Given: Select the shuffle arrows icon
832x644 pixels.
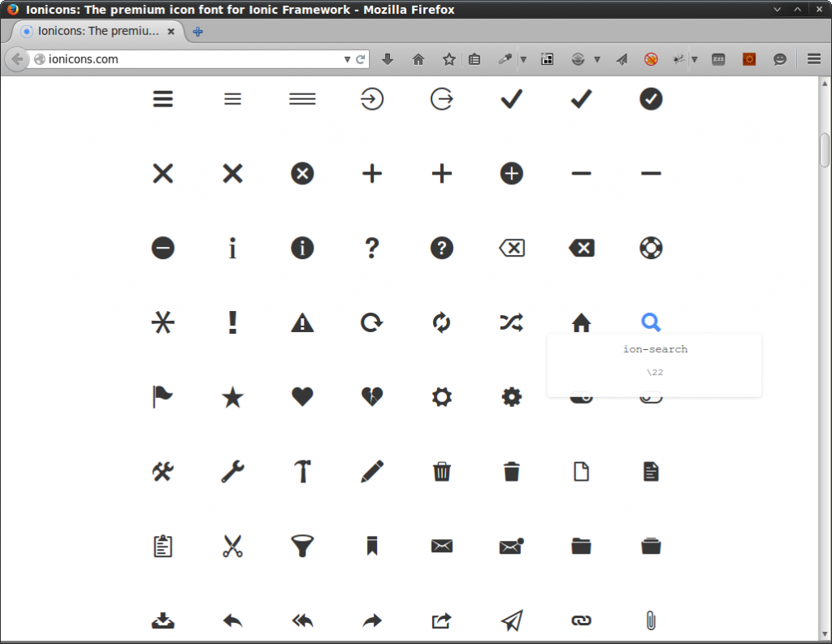Looking at the screenshot, I should pyautogui.click(x=511, y=322).
